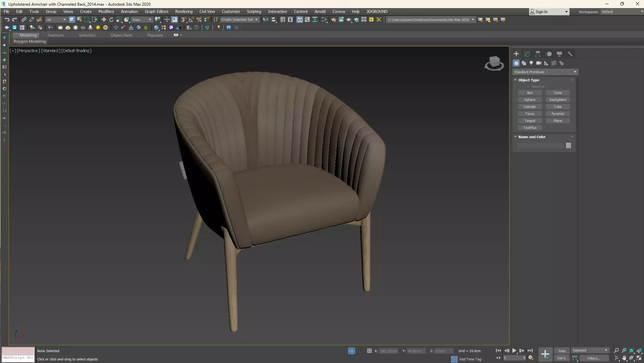Toggle the Ribbon display button
644x363 pixels.
pyautogui.click(x=299, y=20)
